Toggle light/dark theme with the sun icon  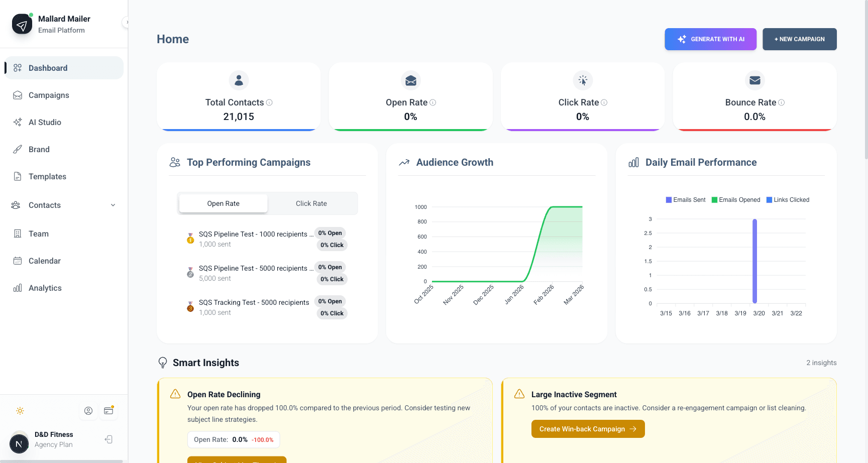coord(20,411)
